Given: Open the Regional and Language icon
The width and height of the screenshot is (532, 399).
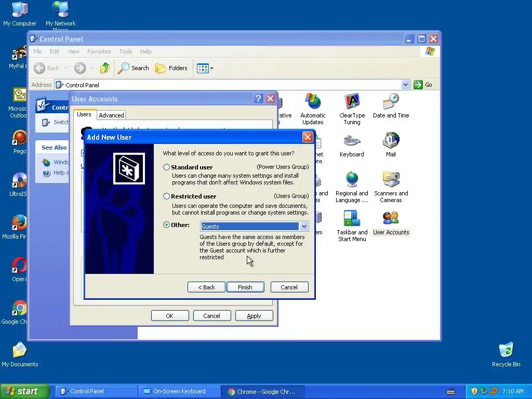Looking at the screenshot, I should click(x=352, y=187).
